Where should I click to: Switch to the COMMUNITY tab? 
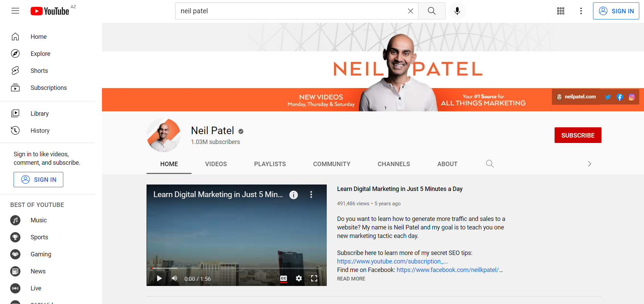(332, 164)
